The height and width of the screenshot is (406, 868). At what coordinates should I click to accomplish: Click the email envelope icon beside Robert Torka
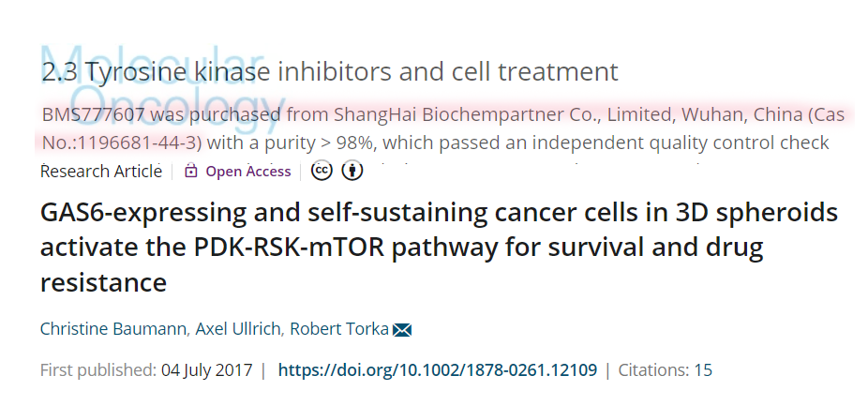pos(402,330)
